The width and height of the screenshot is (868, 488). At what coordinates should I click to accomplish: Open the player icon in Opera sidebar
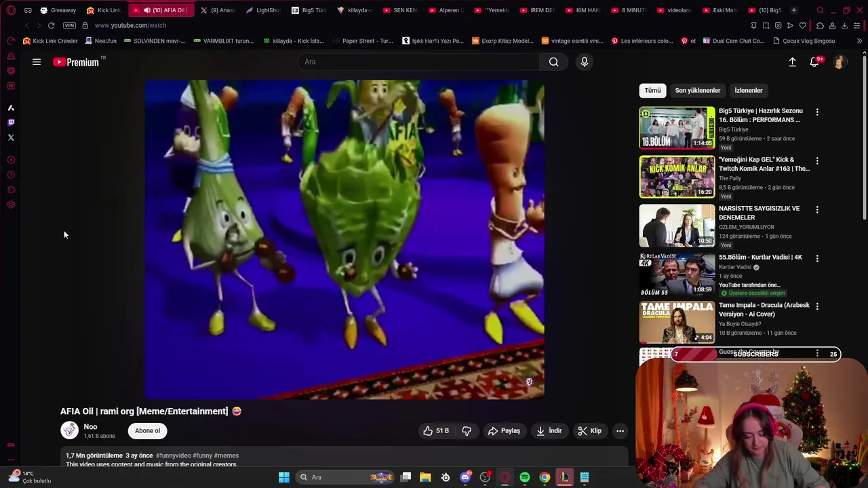tap(11, 160)
